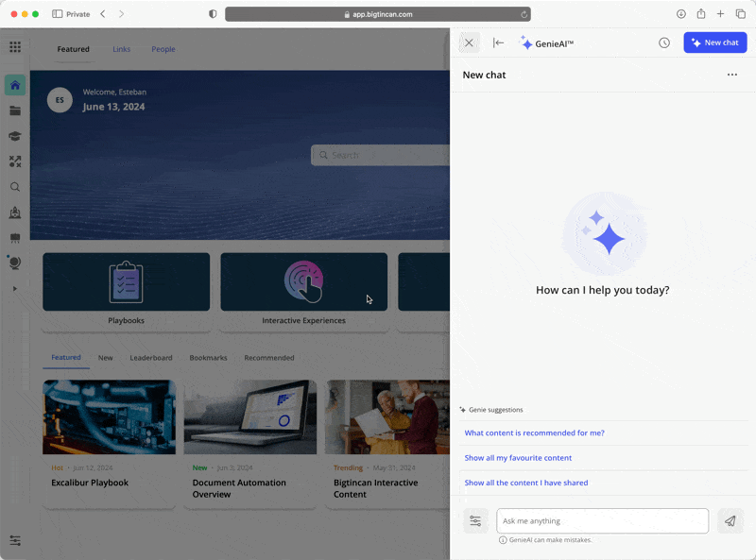Screen dimensions: 756x560
Task: Focus the Ask me anything input
Action: (602, 520)
